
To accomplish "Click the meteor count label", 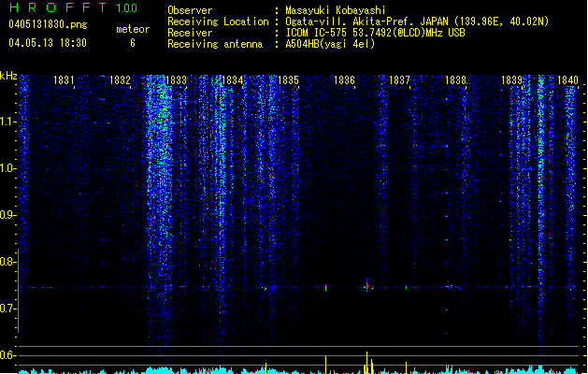I will (133, 29).
